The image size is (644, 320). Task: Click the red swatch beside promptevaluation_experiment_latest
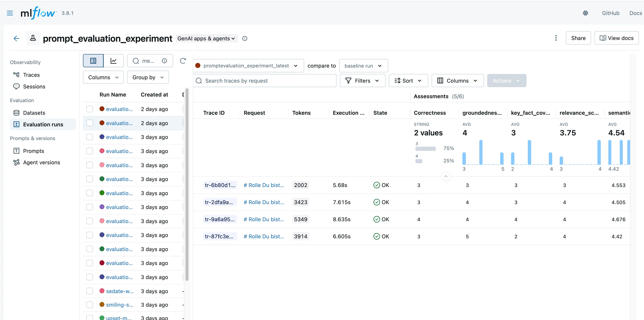198,66
